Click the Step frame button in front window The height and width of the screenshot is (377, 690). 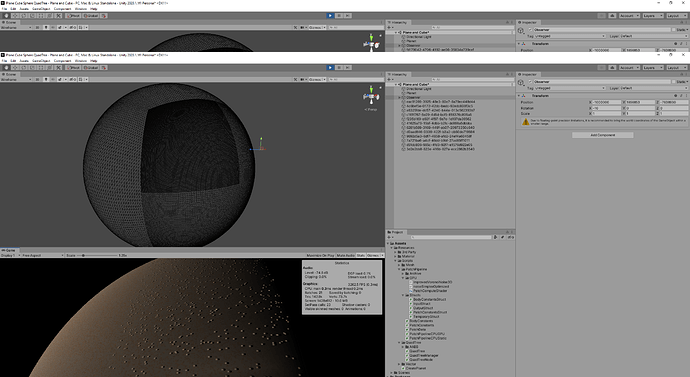(x=347, y=68)
